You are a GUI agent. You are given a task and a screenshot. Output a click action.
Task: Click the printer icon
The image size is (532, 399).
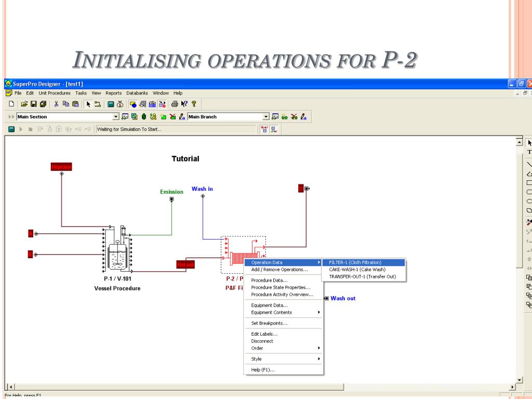pos(175,104)
